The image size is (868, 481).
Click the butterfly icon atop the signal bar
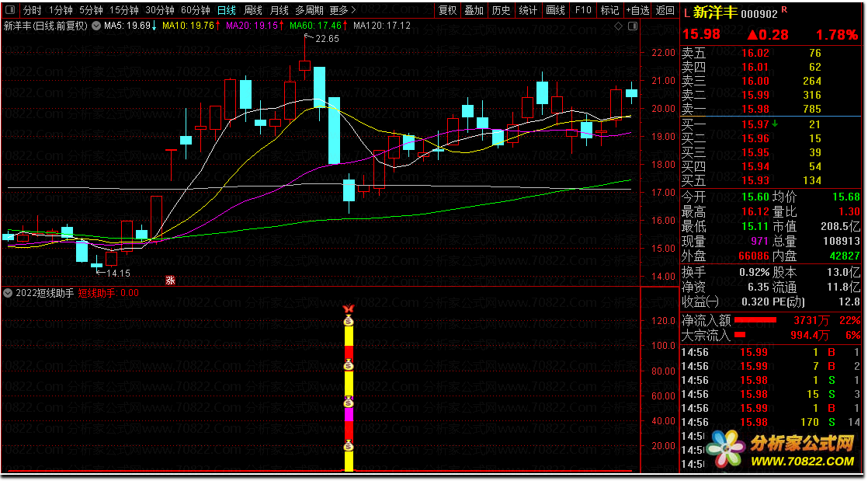349,308
